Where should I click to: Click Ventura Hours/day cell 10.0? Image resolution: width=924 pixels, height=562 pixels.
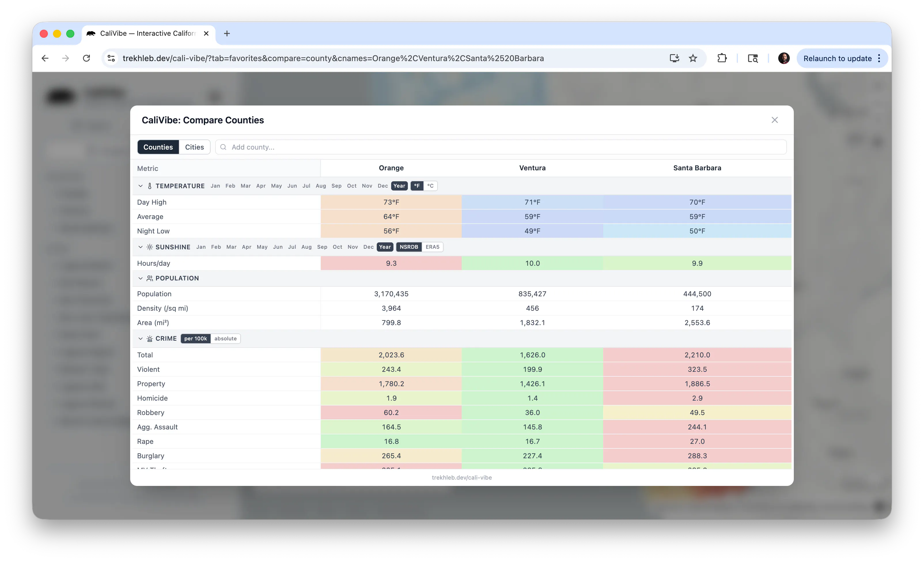(532, 263)
